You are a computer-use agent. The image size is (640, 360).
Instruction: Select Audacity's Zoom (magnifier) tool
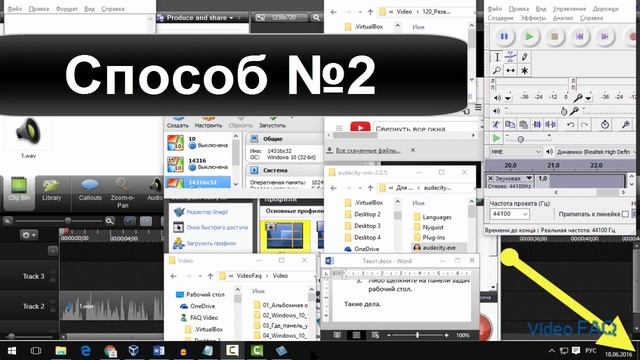[497, 71]
